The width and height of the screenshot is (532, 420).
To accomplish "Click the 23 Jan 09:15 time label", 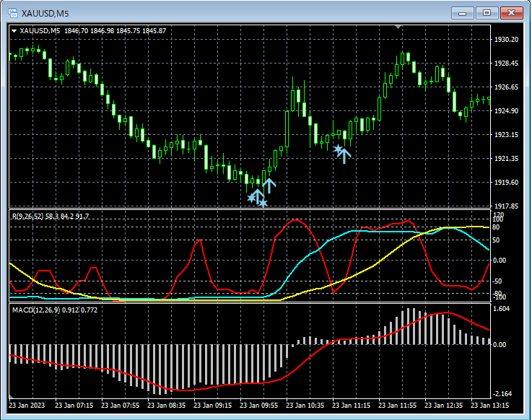I will pyautogui.click(x=213, y=406).
